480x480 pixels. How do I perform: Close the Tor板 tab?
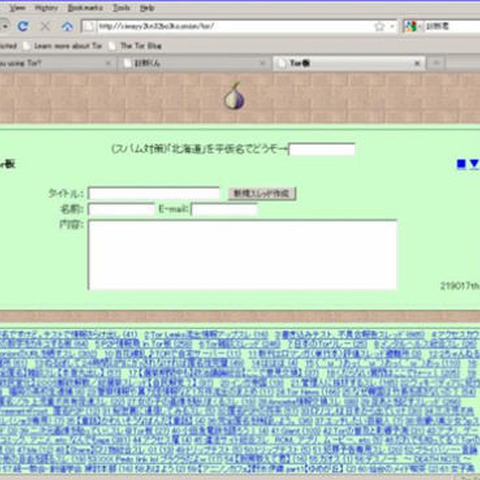pos(417,63)
